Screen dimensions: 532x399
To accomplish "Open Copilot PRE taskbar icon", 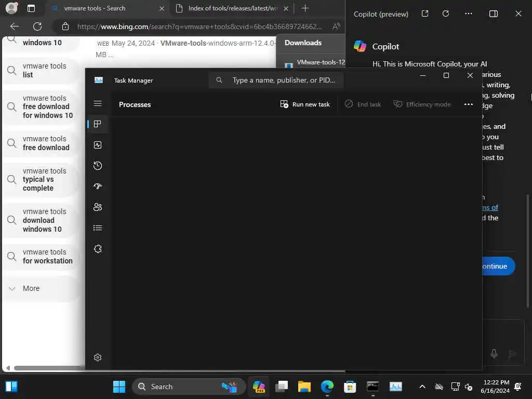I will click(x=259, y=387).
